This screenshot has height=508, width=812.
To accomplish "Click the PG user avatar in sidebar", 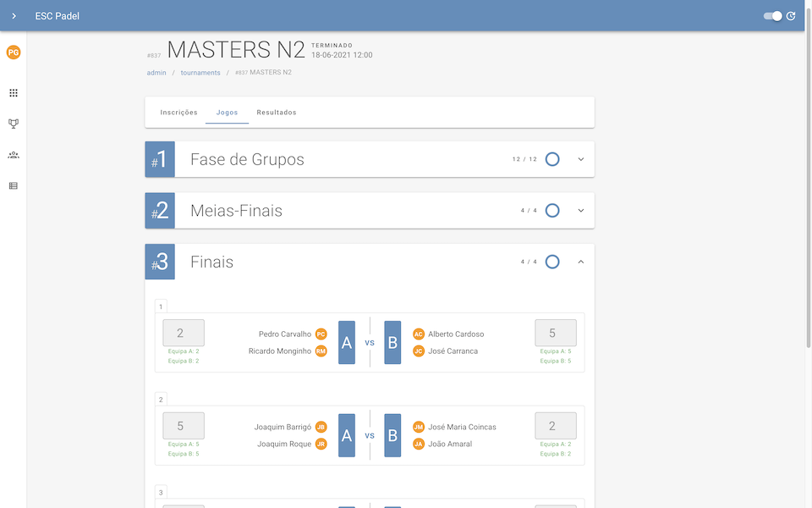I will click(x=14, y=52).
